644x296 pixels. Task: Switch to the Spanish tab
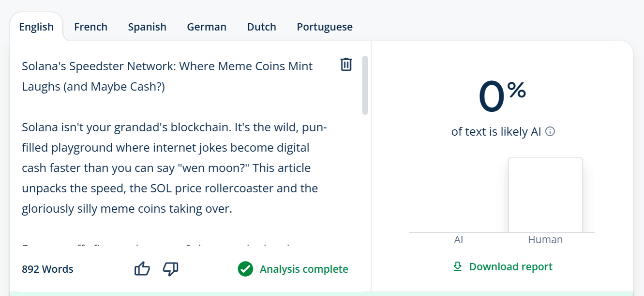(147, 27)
